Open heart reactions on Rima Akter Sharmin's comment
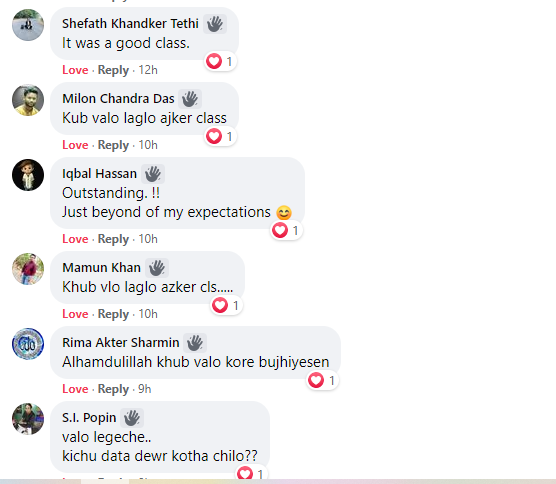The width and height of the screenshot is (556, 484). click(322, 380)
